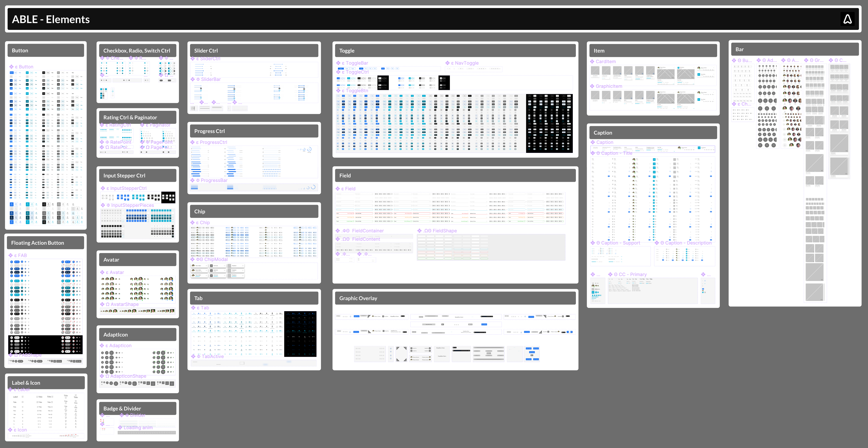
Task: Select the Toggle section header
Action: tap(455, 51)
